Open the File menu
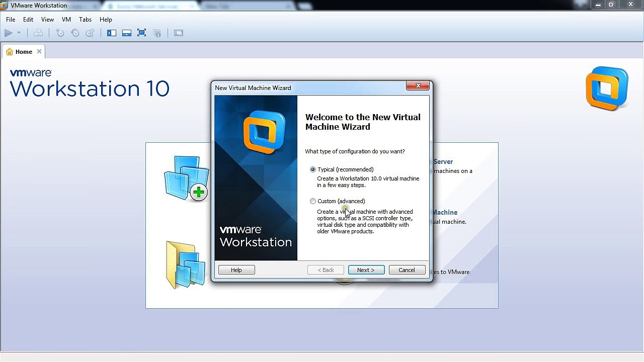This screenshot has width=644, height=362. (11, 20)
